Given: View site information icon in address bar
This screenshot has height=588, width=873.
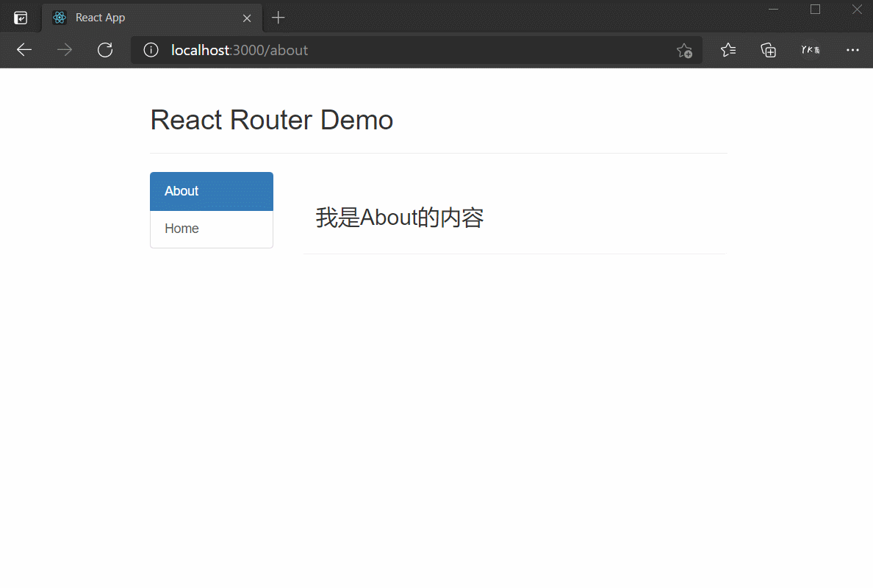Looking at the screenshot, I should 151,50.
